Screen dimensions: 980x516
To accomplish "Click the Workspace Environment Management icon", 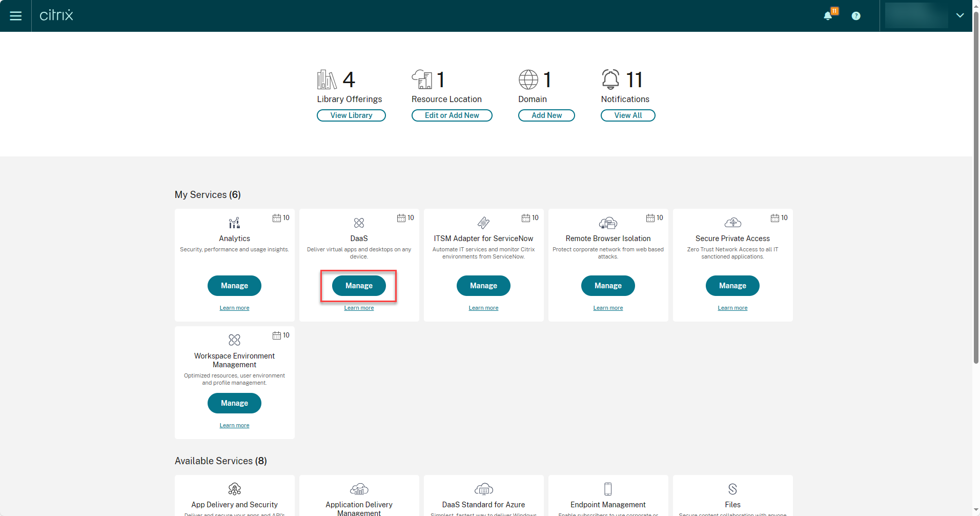I will tap(234, 340).
